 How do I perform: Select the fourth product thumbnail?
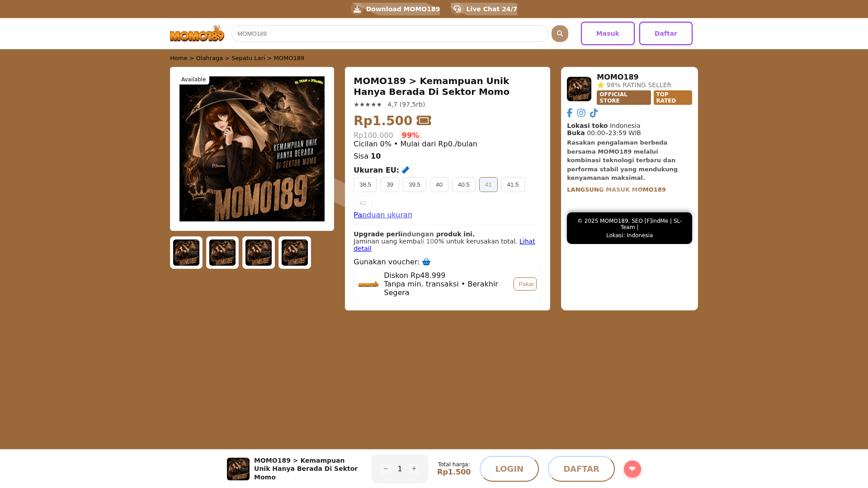(295, 253)
